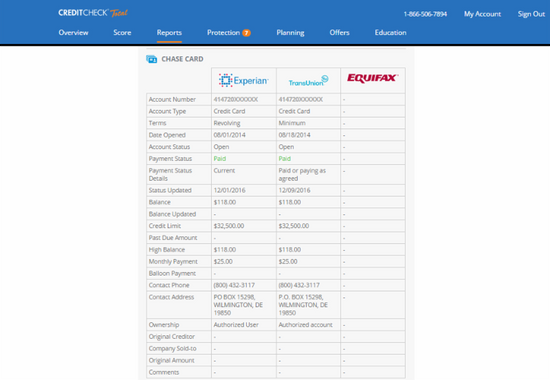Image resolution: width=550 pixels, height=380 pixels.
Task: Click the Chase Card account icon
Action: coord(152,59)
